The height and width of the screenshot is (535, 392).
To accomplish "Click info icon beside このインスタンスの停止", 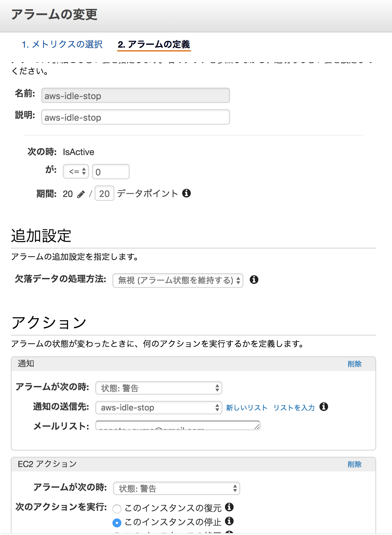I will tap(229, 521).
